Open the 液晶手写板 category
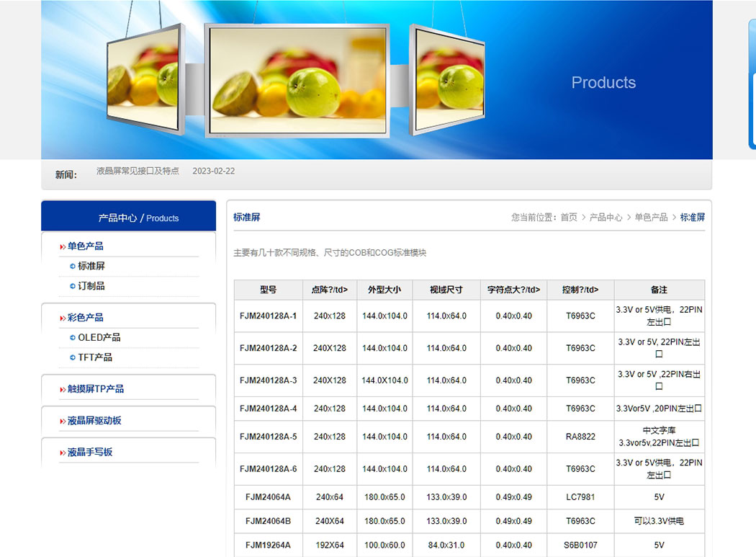 (x=90, y=453)
